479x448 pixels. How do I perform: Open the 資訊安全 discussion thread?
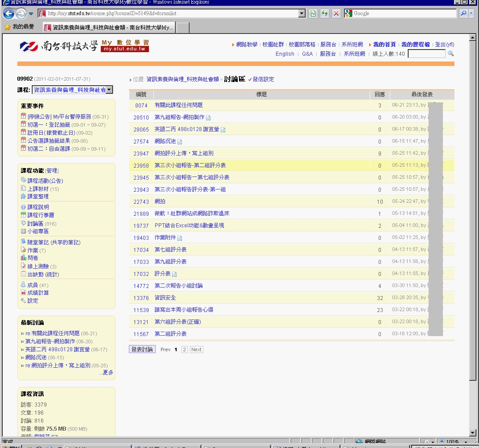coord(165,298)
